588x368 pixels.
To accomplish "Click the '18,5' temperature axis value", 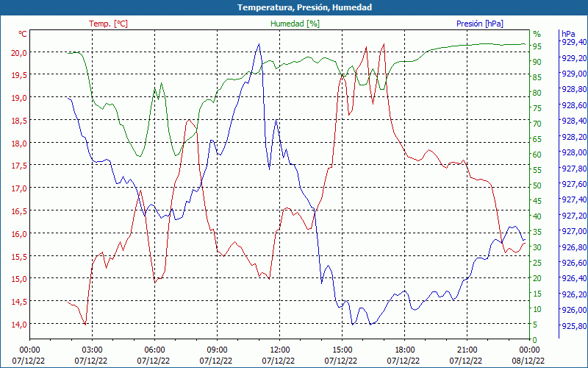I will [x=19, y=121].
